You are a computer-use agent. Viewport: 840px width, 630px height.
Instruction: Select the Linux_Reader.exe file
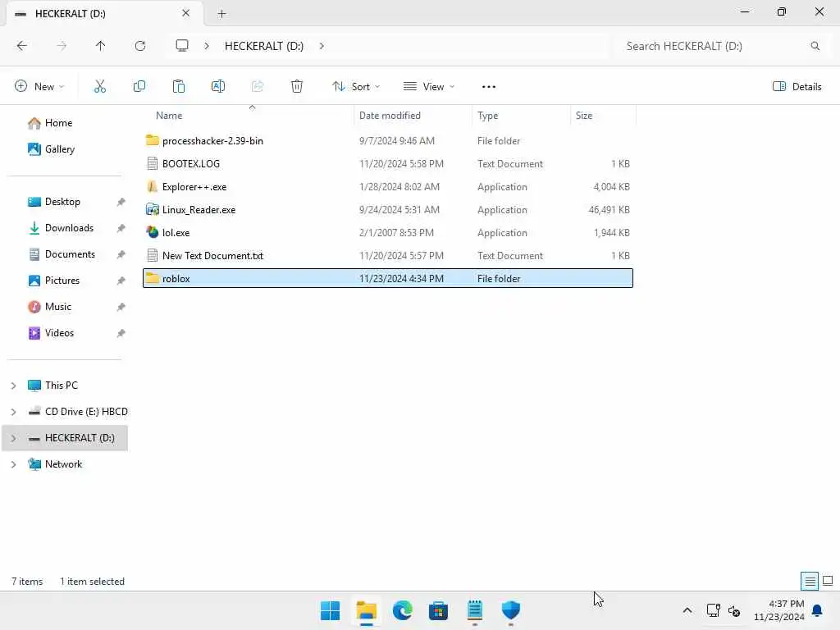(x=388, y=210)
